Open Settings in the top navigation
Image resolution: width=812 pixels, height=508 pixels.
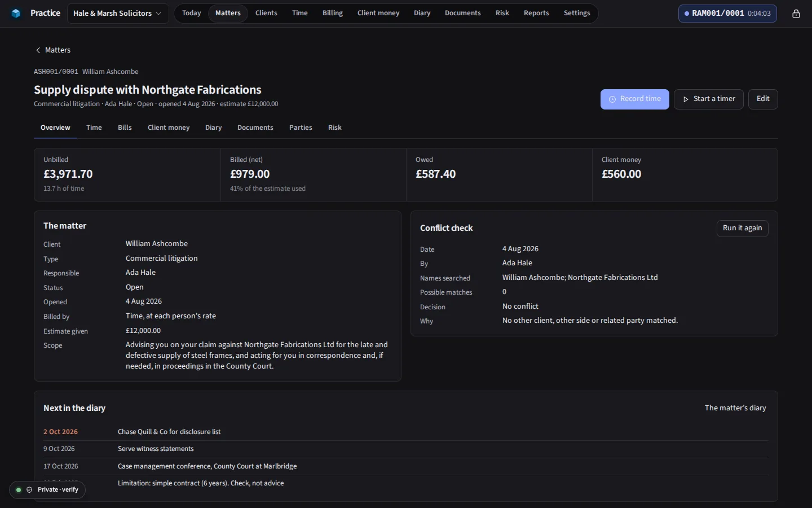point(577,13)
